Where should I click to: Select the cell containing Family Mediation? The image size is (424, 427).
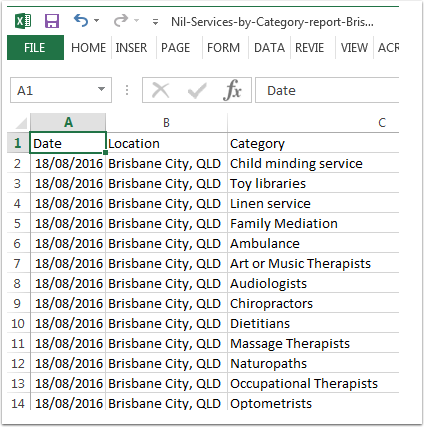313,223
